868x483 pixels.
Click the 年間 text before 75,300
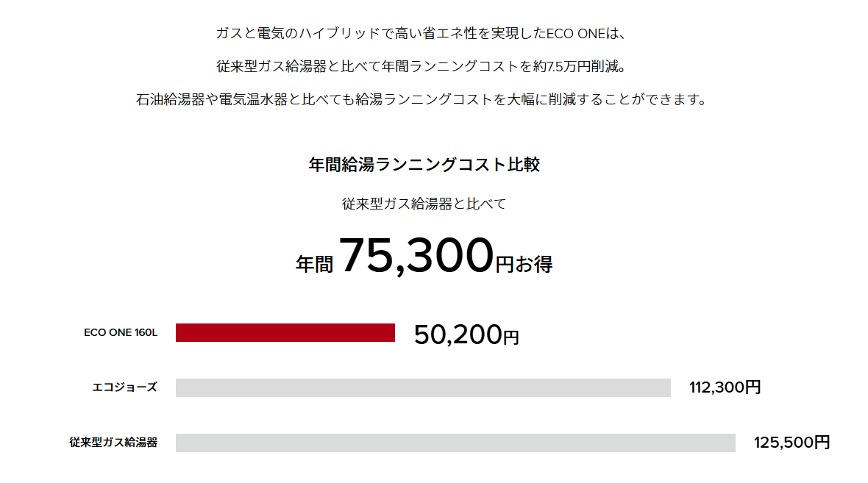314,264
